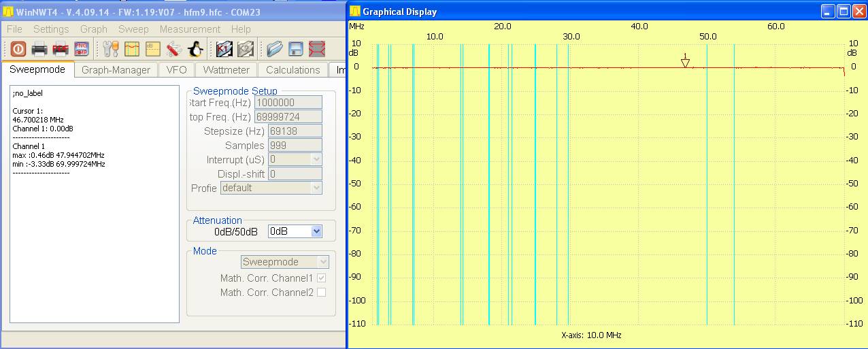Click the Swiss army knife icon

pyautogui.click(x=173, y=49)
